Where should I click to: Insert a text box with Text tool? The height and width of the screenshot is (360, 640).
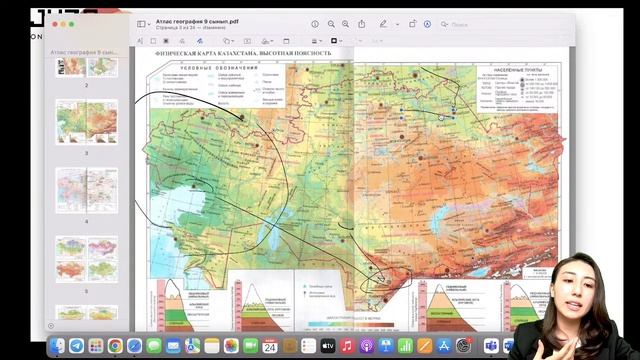247,41
